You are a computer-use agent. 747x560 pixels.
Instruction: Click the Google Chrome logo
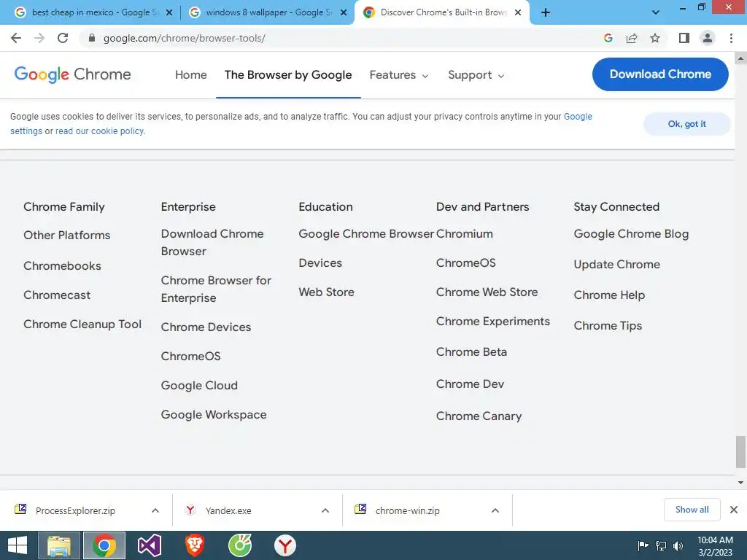pos(72,75)
